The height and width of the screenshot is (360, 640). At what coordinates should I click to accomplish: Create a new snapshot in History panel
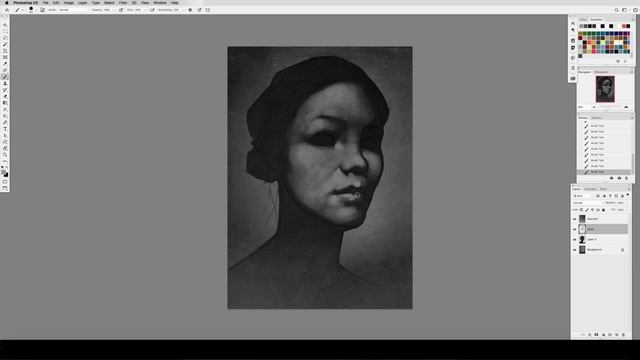tap(619, 178)
